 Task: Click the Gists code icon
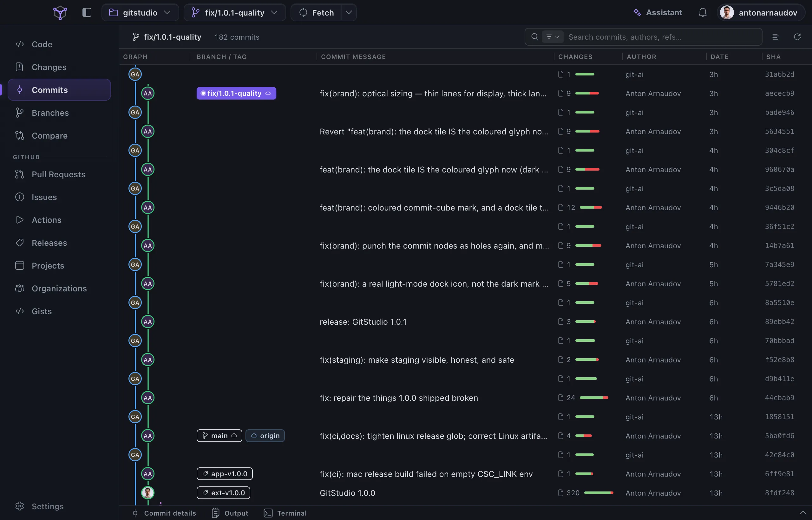click(x=20, y=311)
